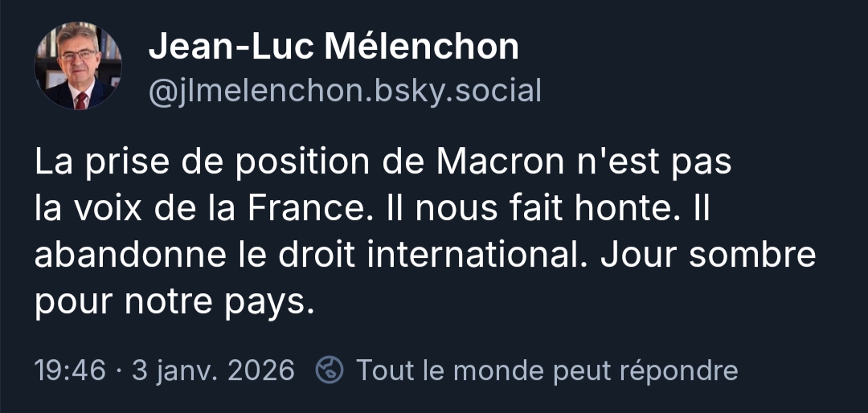Click the reply settings globe icon
This screenshot has width=868, height=413.
[330, 370]
